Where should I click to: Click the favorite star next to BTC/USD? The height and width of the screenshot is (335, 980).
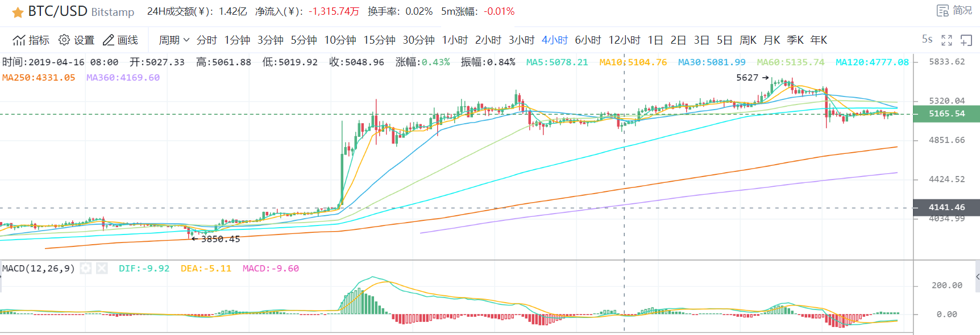18,12
